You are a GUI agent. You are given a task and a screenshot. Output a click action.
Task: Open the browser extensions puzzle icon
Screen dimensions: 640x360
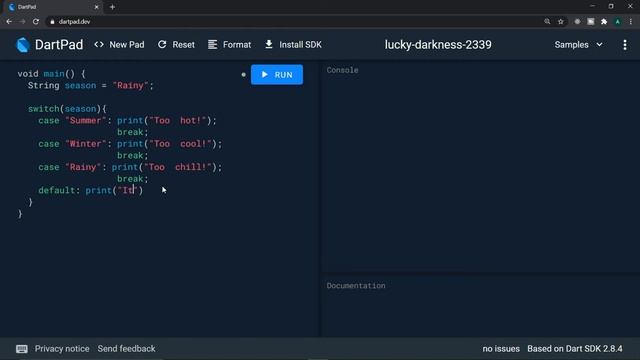coord(604,22)
